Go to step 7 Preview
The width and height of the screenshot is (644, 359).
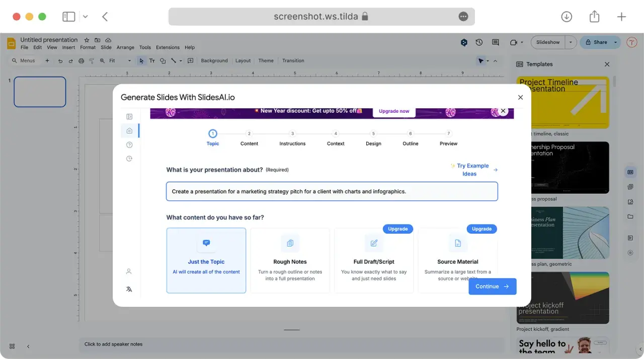(x=449, y=138)
